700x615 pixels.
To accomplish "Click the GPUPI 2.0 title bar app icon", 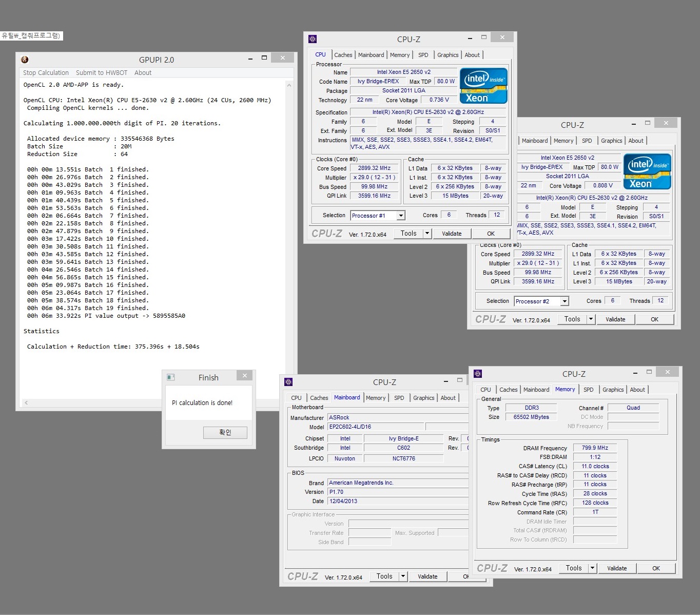I will 25,60.
